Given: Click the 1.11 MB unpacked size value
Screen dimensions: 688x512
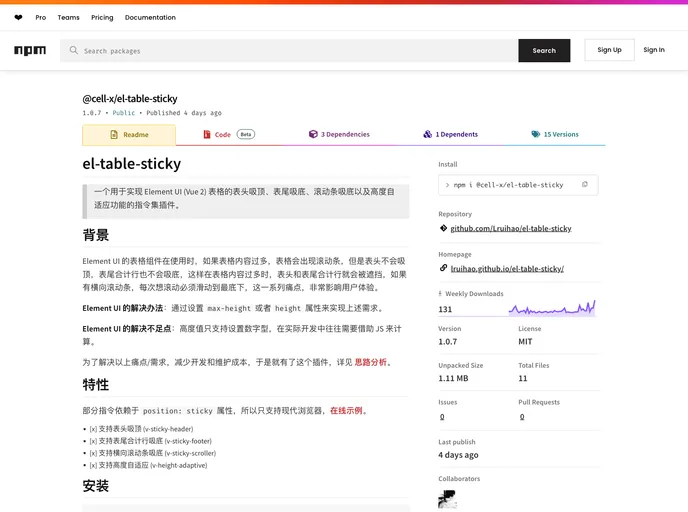Looking at the screenshot, I should click(x=453, y=378).
